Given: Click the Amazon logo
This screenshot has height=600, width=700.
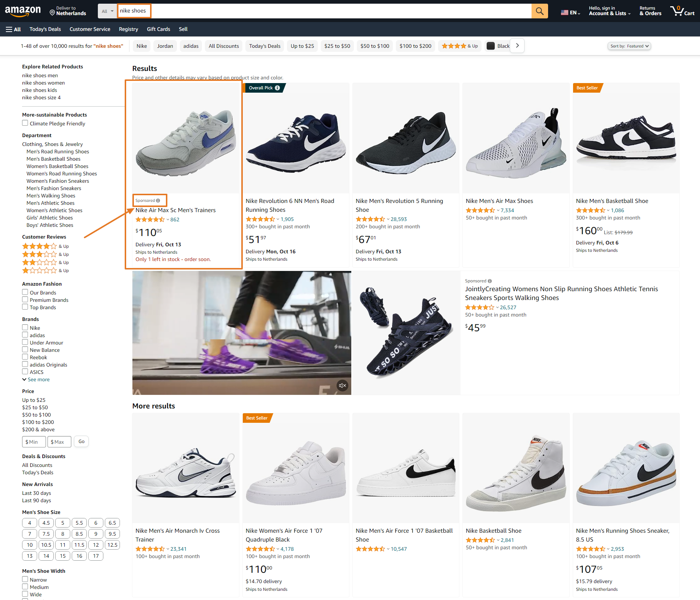Looking at the screenshot, I should tap(23, 11).
